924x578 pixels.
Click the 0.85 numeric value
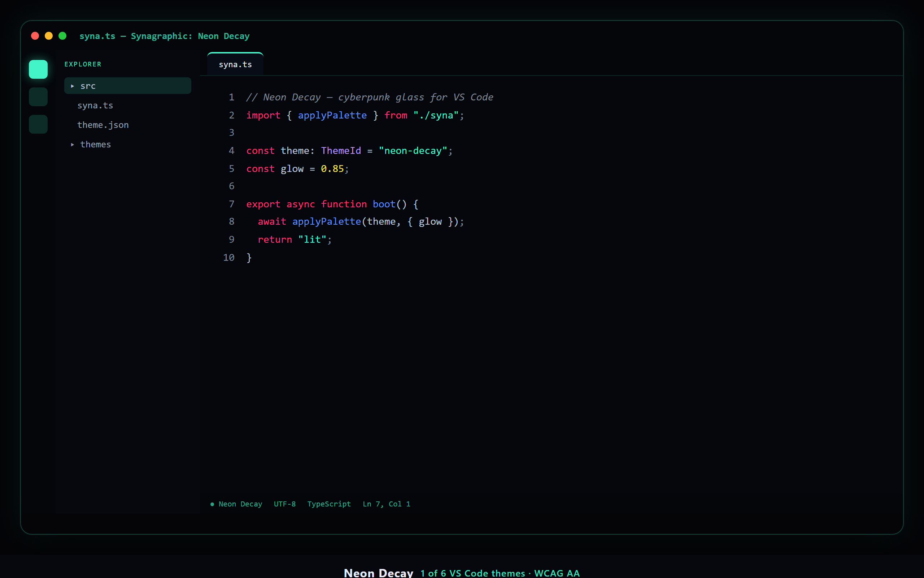[x=332, y=169]
